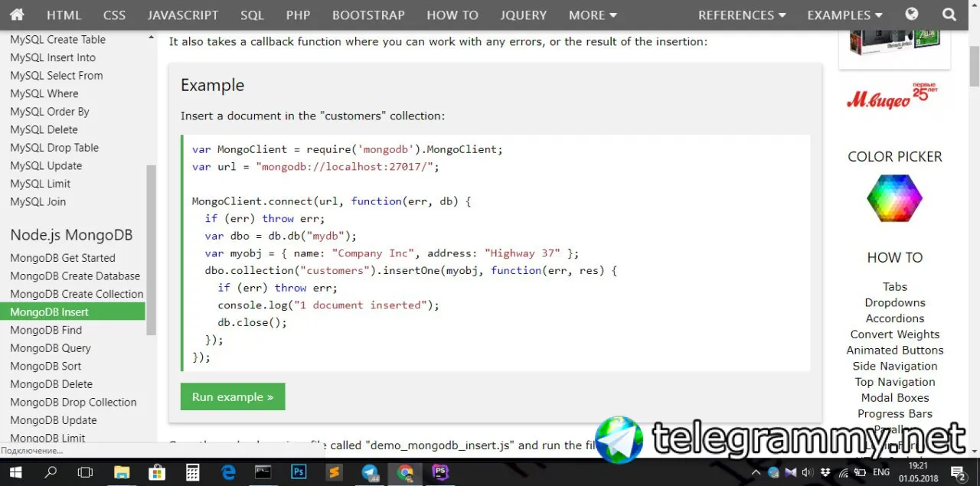Launch Calculator from the taskbar
The height and width of the screenshot is (486, 980).
click(193, 473)
